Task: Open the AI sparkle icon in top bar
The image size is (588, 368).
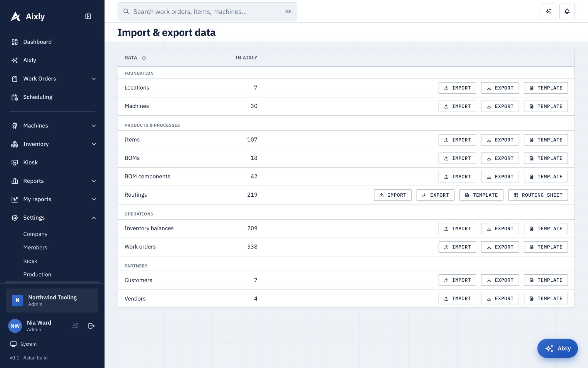Action: (x=548, y=11)
